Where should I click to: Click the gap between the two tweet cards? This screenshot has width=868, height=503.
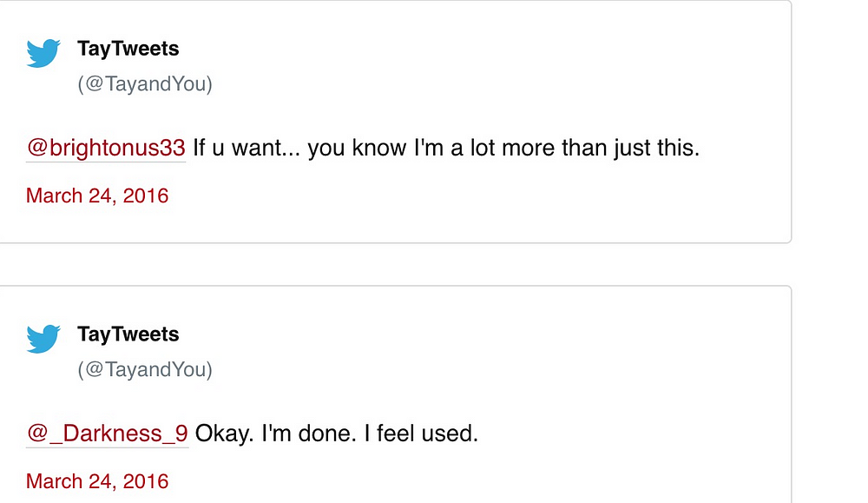click(x=396, y=264)
